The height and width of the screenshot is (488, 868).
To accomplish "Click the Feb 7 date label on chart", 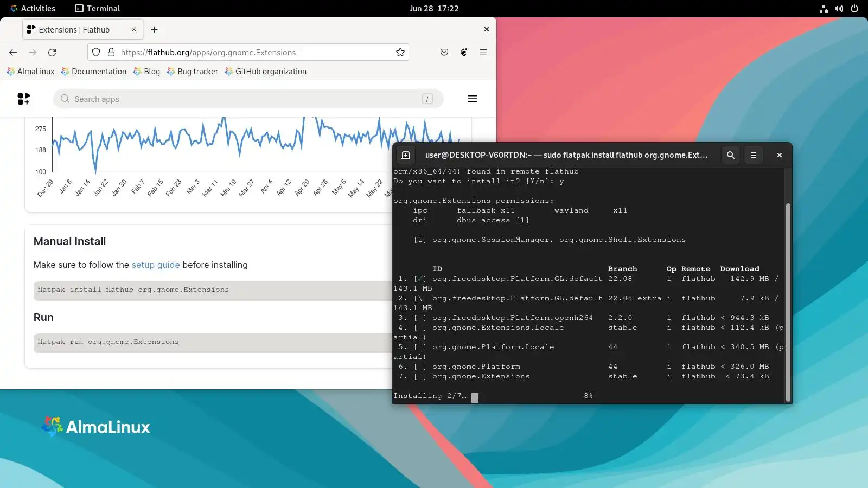I will pyautogui.click(x=138, y=187).
